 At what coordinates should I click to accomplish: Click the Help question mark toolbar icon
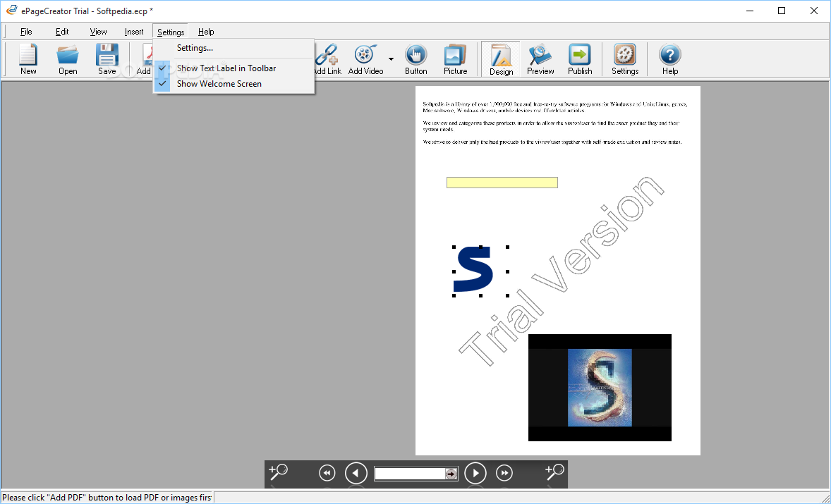(670, 59)
